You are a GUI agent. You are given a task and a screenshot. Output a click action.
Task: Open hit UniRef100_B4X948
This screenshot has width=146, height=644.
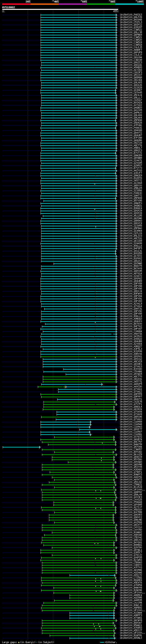pos(131,20)
